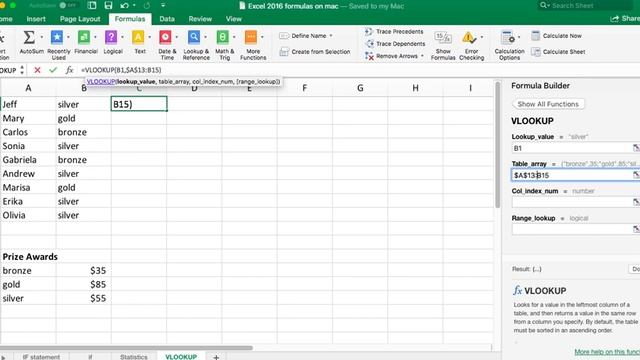Click the horizontal scrollbar of the sheet
The height and width of the screenshot is (360, 640).
(127, 348)
